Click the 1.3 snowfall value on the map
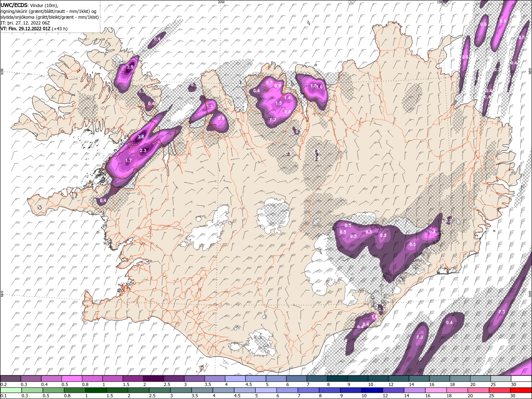532x399 pixels. pos(210,107)
